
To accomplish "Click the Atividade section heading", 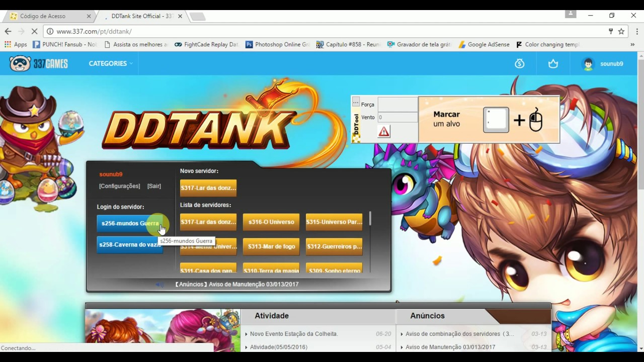I will coord(272,316).
